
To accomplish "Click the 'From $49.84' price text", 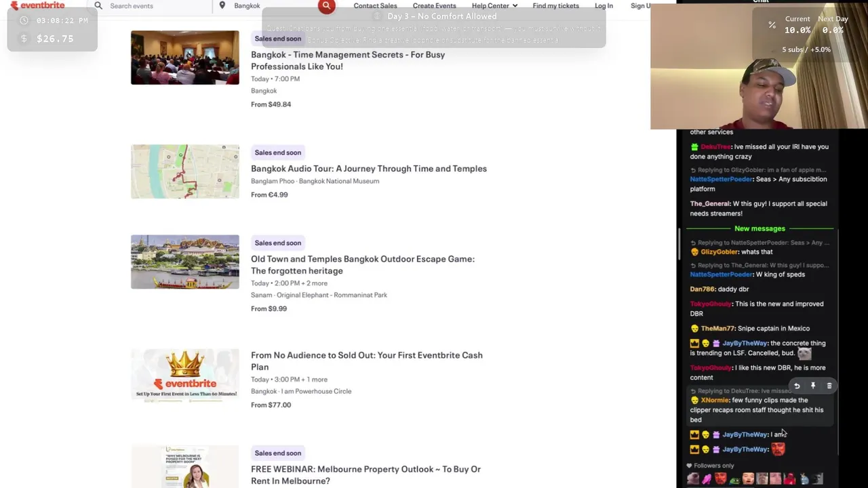I will click(x=271, y=104).
